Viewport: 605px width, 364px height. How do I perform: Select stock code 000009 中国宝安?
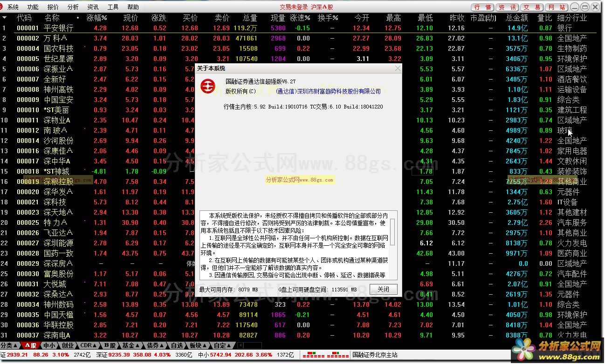pos(28,100)
